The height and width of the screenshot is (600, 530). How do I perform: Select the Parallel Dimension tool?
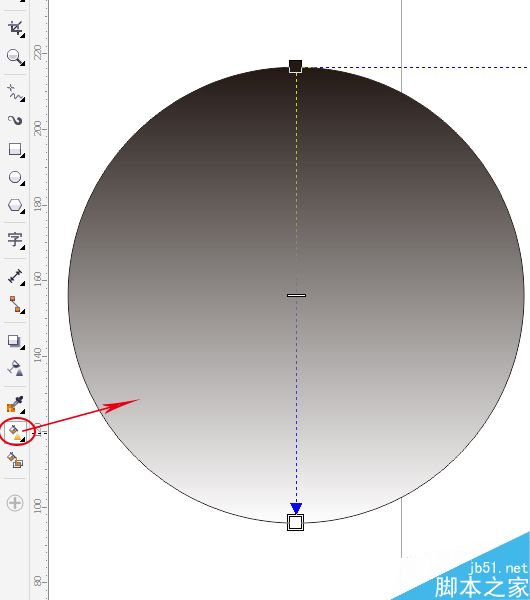pos(16,277)
